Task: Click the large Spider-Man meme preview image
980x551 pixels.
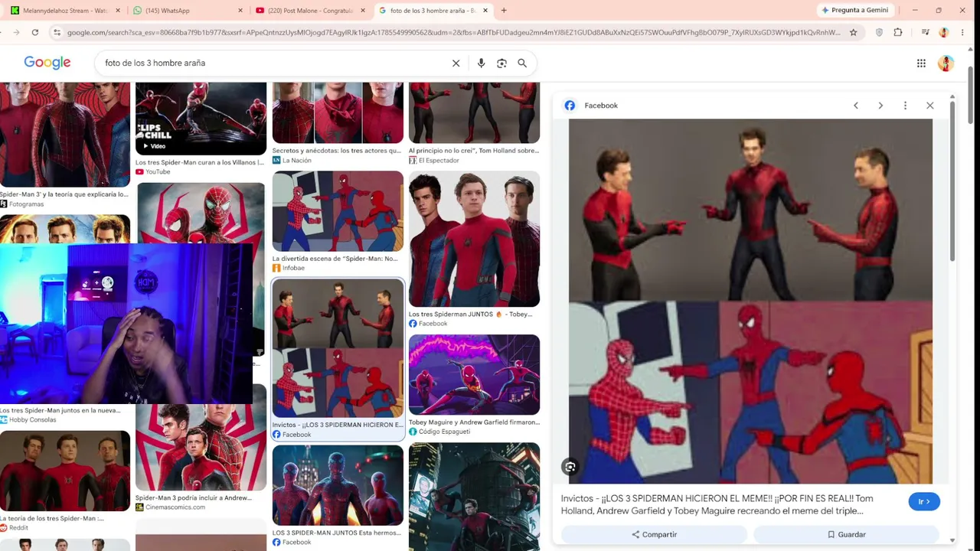Action: (750, 302)
